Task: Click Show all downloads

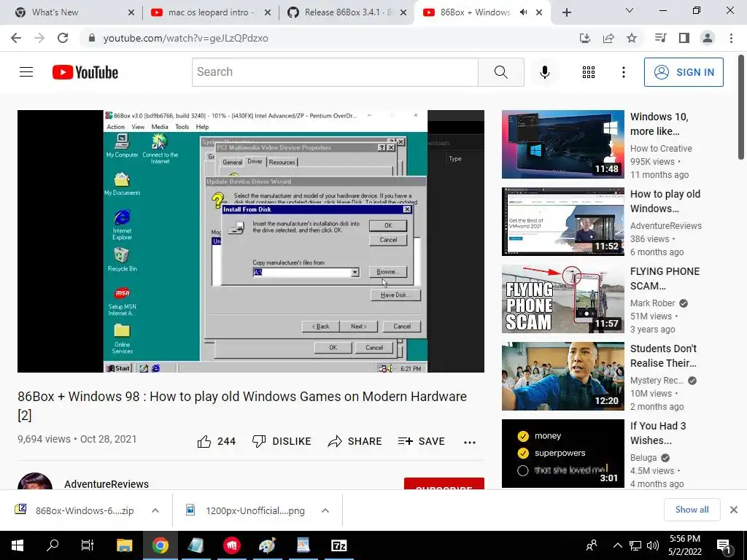Action: [x=692, y=510]
